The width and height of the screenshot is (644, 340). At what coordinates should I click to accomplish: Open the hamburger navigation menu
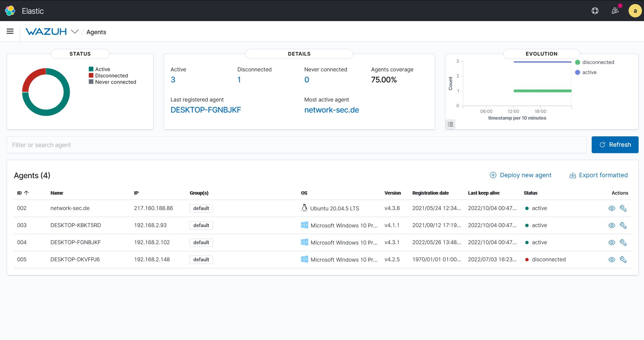[10, 31]
